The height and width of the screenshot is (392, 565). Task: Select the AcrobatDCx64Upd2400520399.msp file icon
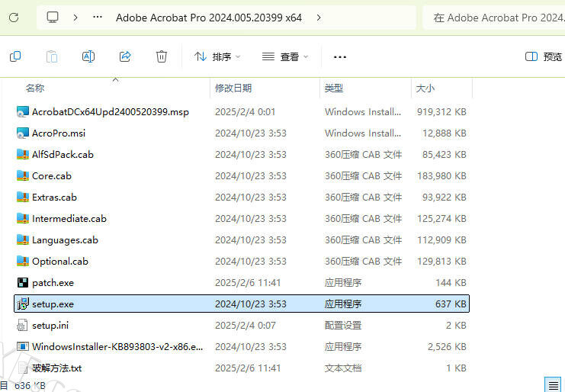tap(23, 112)
